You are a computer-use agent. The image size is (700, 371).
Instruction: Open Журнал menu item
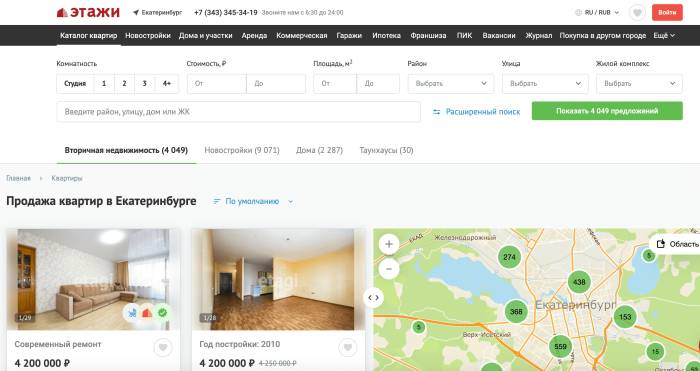tap(539, 36)
